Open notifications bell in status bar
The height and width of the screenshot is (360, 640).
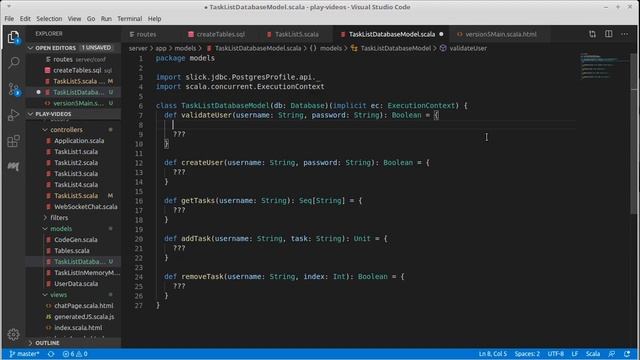(x=627, y=354)
